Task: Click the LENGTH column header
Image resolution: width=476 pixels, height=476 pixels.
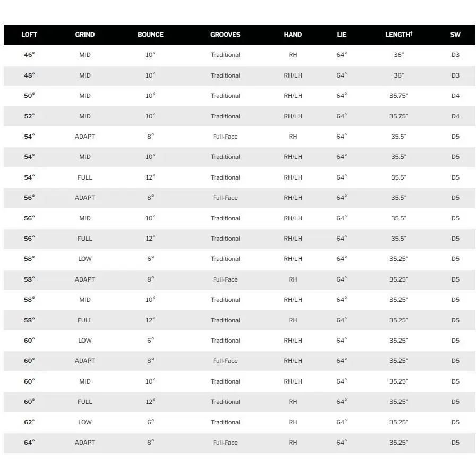Action: [x=398, y=35]
